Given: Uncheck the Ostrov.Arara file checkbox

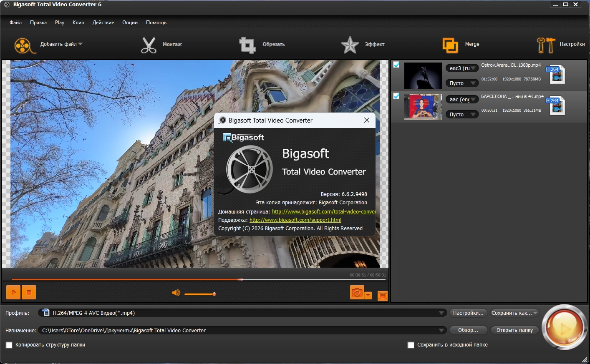Looking at the screenshot, I should (396, 65).
